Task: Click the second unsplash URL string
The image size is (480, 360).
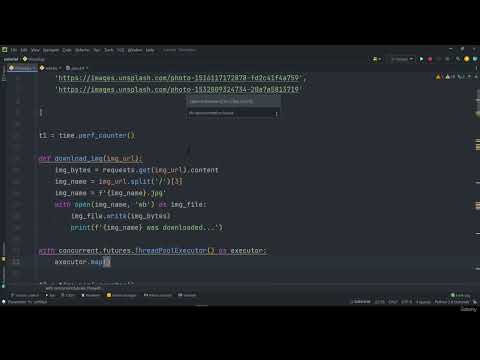Action: (x=178, y=90)
